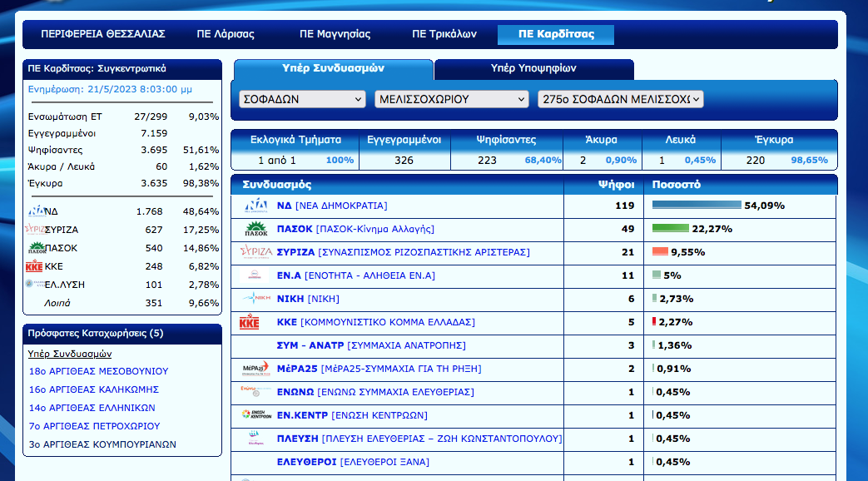Open 18ο ΑΡΓΙΘΕΑΣ ΜΕΣΟΒΟΥΝΙΟΥ link
Screen dimensions: 868x481
[98, 371]
